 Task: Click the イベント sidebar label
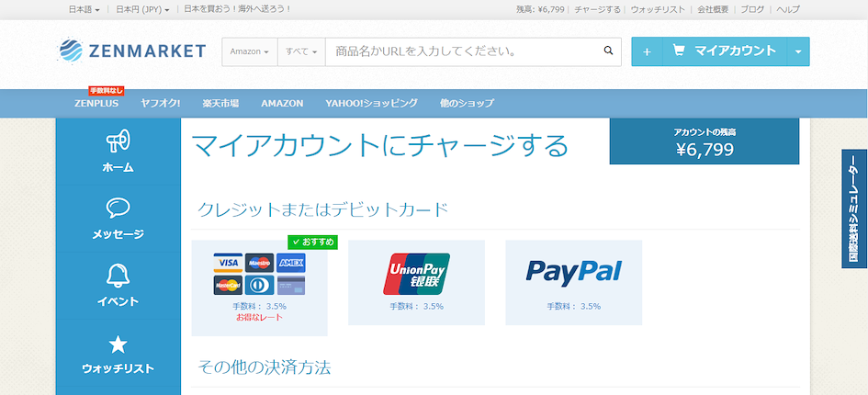point(118,301)
